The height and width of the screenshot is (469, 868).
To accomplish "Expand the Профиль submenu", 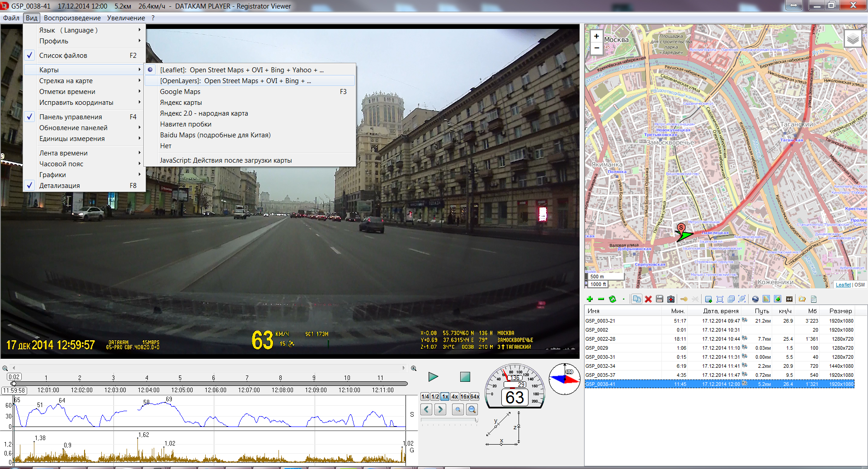I will coord(84,41).
